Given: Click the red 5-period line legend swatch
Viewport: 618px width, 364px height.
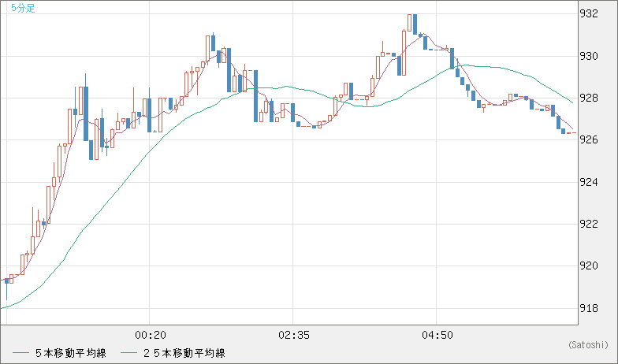Looking at the screenshot, I should (x=20, y=353).
